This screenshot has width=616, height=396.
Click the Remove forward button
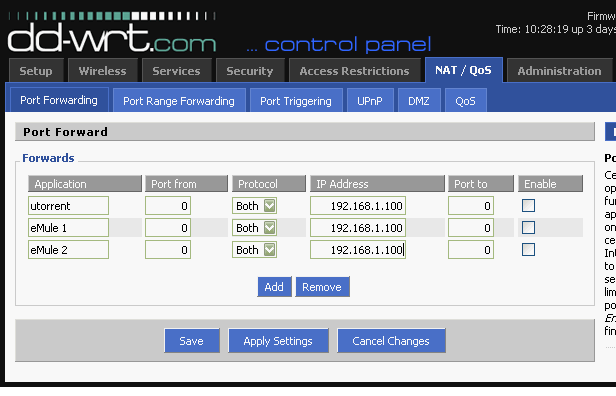point(322,287)
